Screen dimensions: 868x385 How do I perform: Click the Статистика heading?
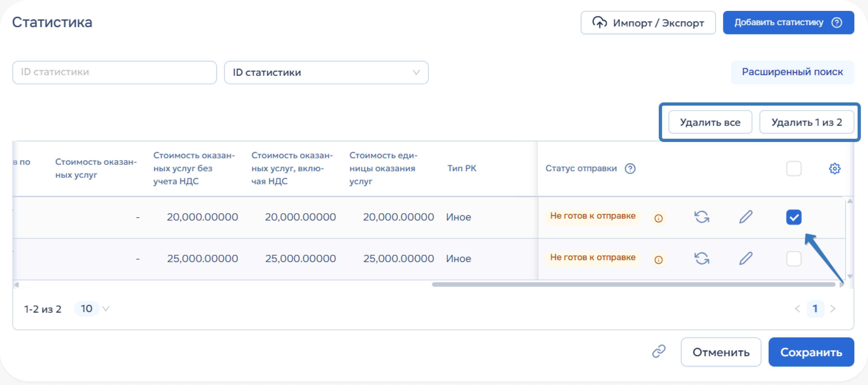[52, 22]
